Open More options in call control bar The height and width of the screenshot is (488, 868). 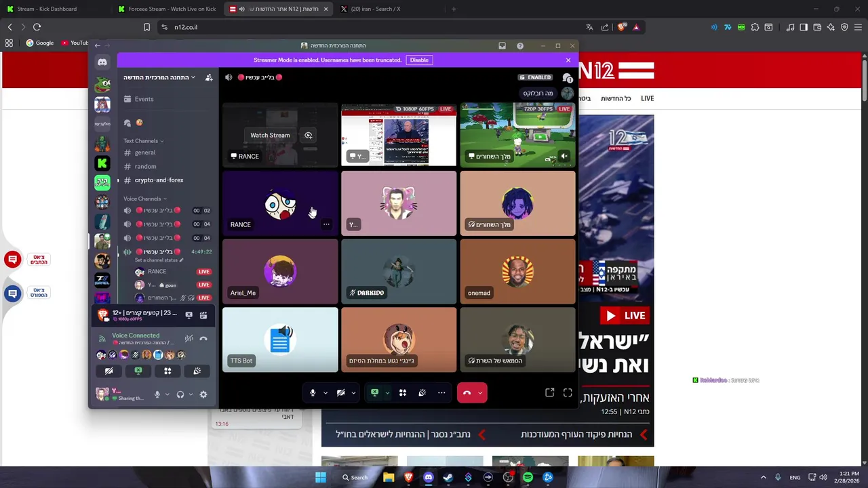tap(441, 392)
